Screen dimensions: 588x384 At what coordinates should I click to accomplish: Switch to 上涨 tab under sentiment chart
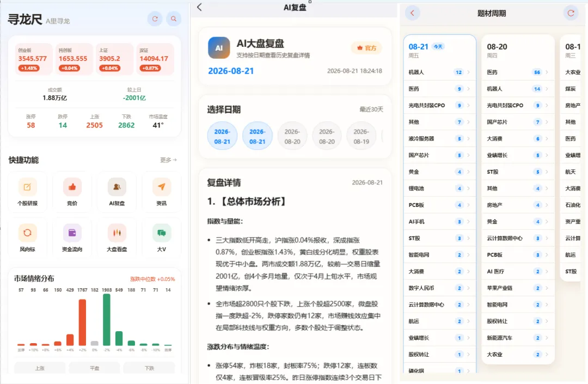tap(40, 368)
